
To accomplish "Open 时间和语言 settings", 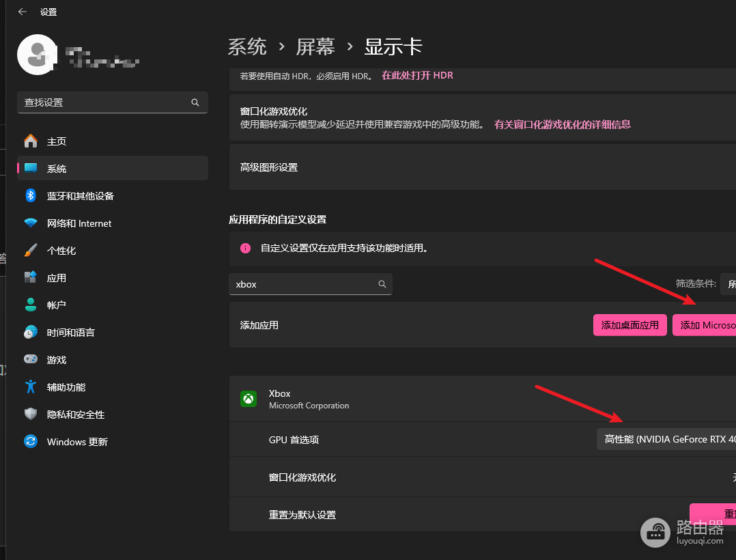I will click(x=113, y=333).
